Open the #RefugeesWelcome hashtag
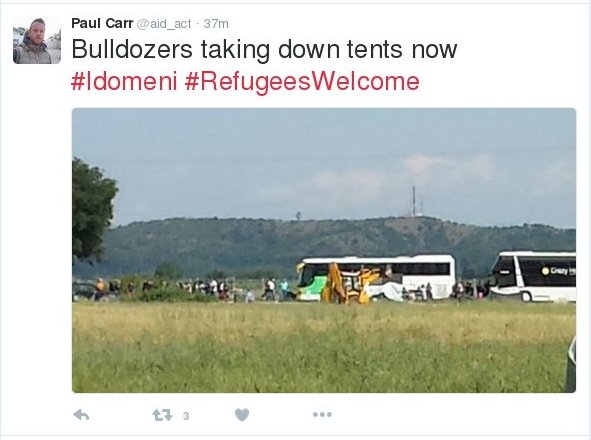This screenshot has width=591, height=440. [x=302, y=82]
